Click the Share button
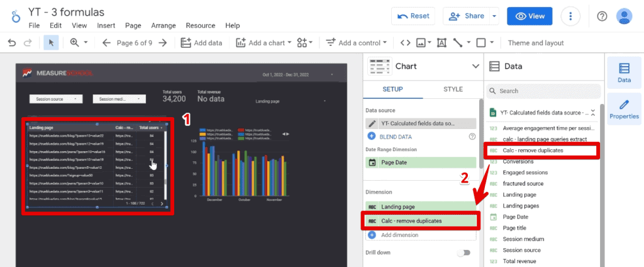Image resolution: width=644 pixels, height=267 pixels. click(467, 16)
